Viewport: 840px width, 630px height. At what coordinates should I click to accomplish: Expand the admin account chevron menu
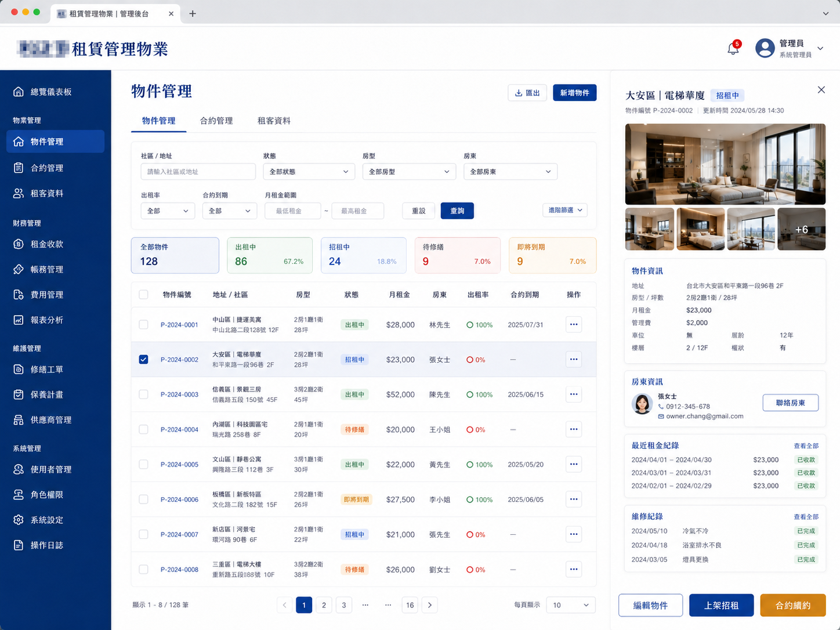(x=820, y=49)
